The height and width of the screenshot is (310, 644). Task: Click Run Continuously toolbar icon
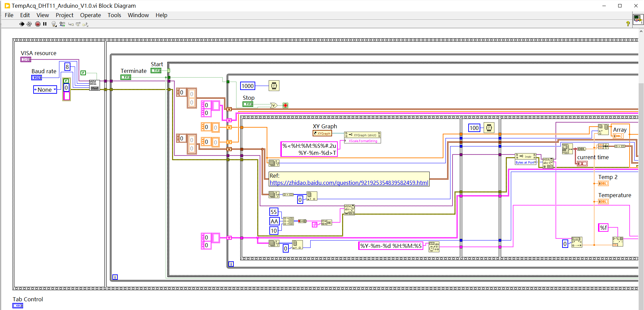tap(29, 24)
